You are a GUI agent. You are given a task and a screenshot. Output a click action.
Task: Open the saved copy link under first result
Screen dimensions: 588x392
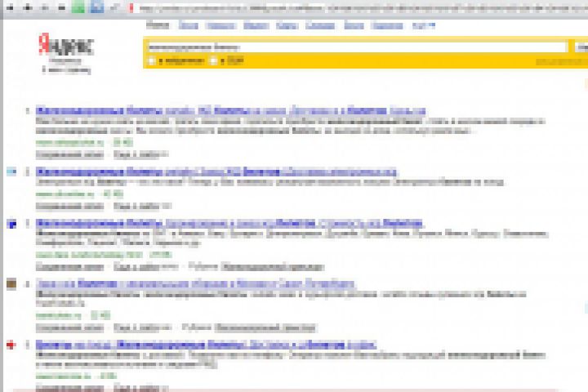point(69,154)
